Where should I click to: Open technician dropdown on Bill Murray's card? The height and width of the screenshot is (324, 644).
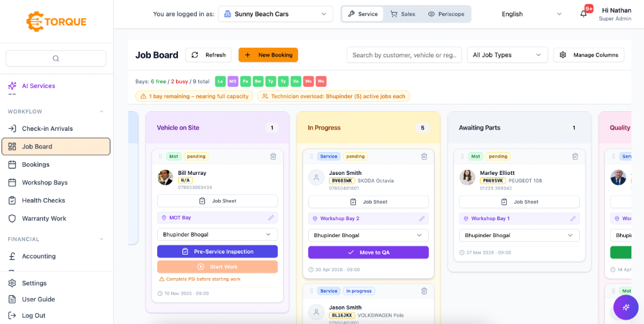[x=217, y=235]
